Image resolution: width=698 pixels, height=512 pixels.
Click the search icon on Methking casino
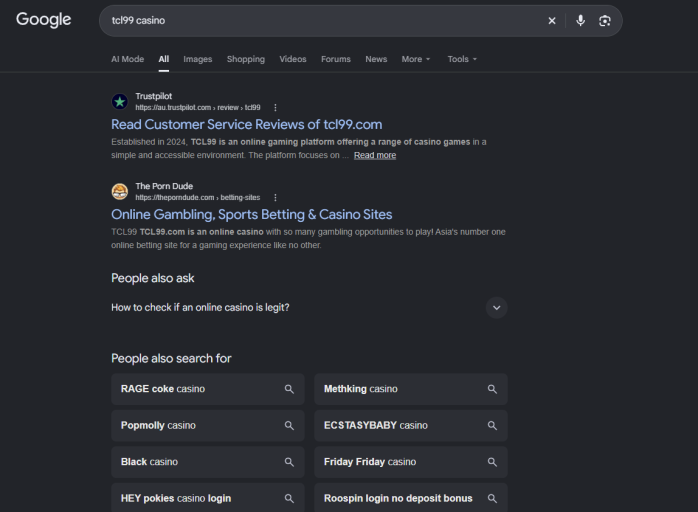[492, 389]
